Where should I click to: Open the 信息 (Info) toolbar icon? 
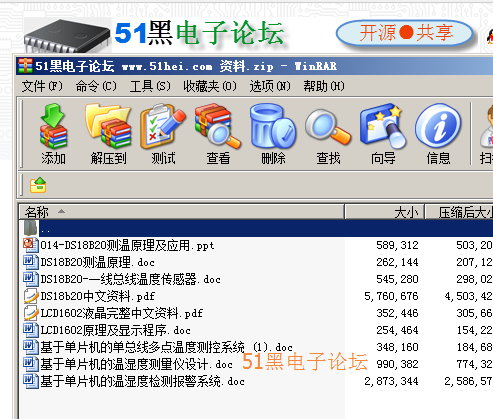pos(438,125)
